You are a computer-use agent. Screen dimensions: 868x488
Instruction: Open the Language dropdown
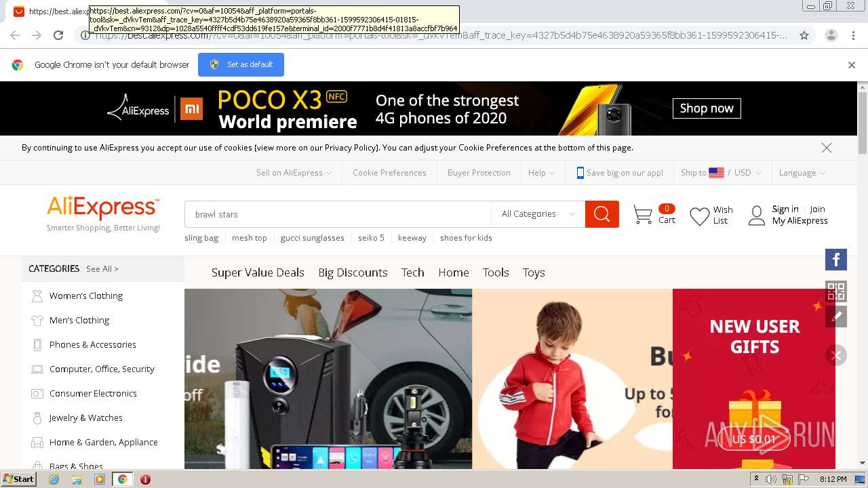(x=802, y=173)
